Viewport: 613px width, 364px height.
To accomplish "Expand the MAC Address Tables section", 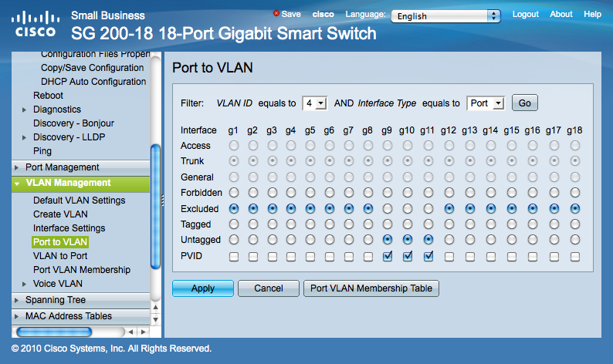I will coord(16,316).
